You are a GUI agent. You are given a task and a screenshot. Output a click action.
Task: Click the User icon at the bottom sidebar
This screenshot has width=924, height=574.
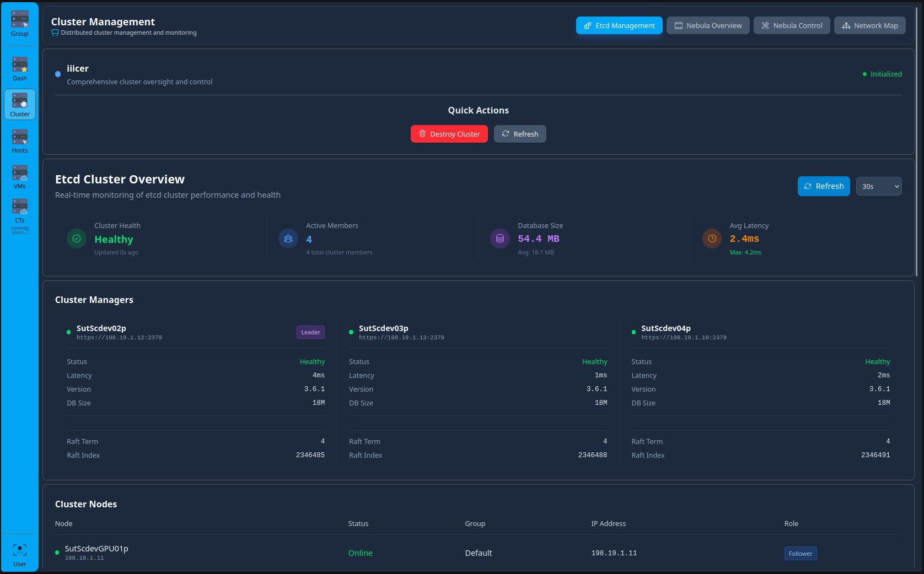pyautogui.click(x=19, y=551)
